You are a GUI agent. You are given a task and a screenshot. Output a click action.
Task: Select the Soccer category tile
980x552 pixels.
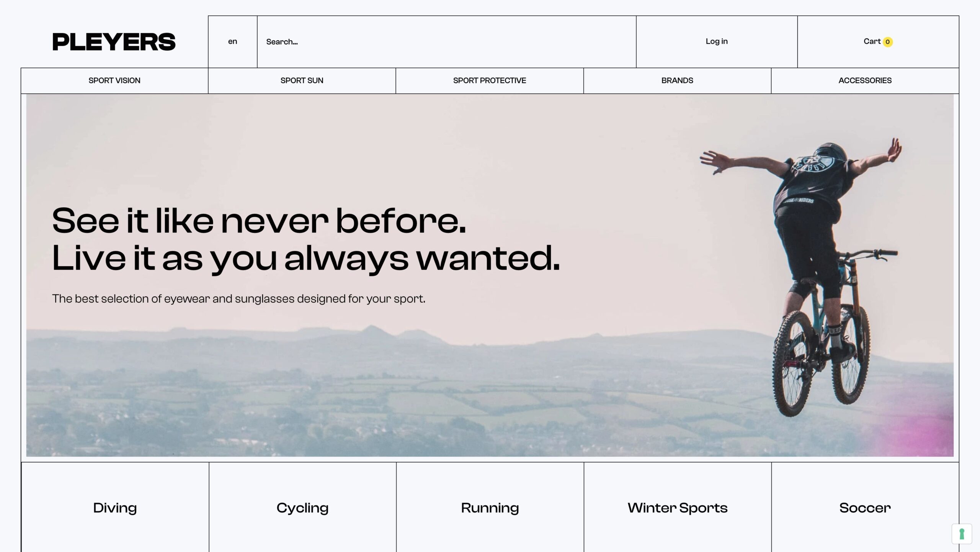point(865,508)
